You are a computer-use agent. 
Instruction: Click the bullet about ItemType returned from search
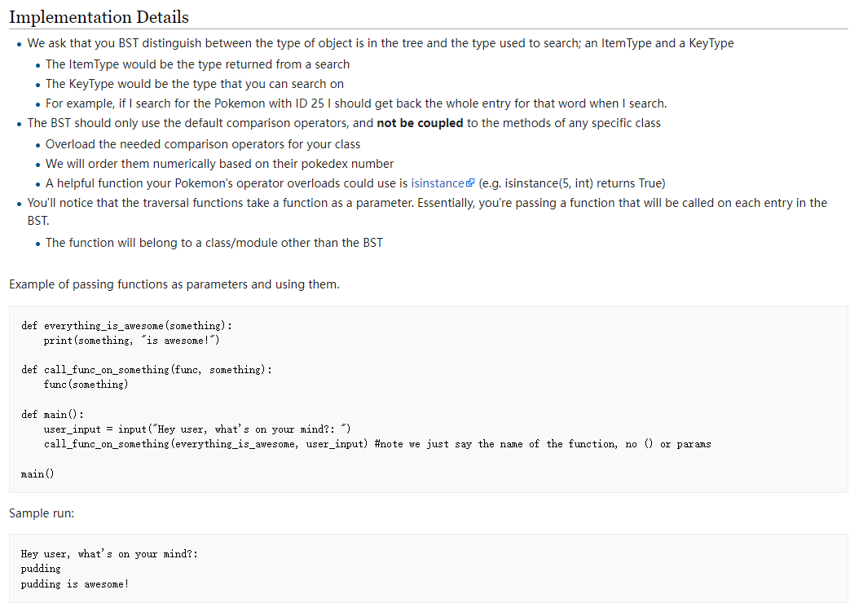click(x=197, y=64)
